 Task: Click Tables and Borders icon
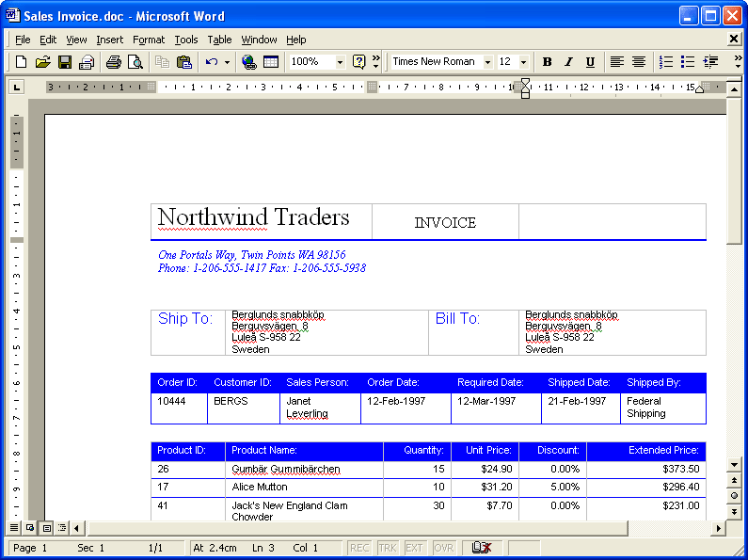pos(271,61)
